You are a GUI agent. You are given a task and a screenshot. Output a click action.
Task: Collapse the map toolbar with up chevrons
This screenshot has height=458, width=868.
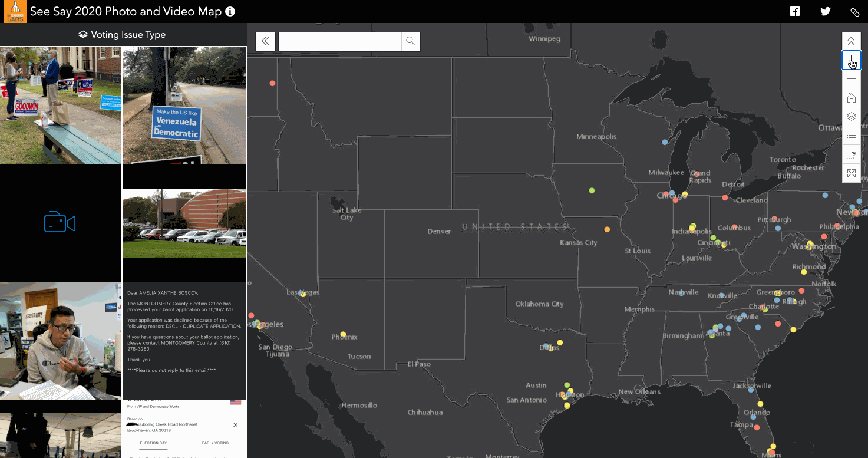(852, 41)
